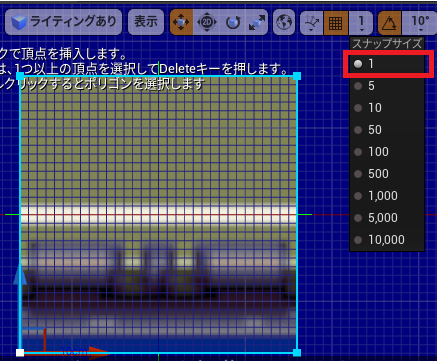This screenshot has width=437, height=361.
Task: Select snap size 50
Action: pos(387,130)
